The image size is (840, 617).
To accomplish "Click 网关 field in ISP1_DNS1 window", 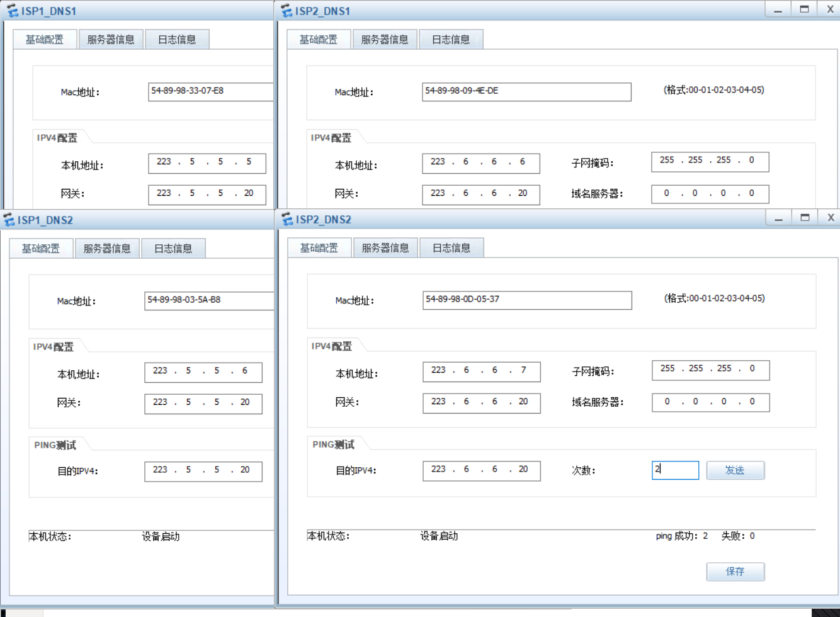I will [x=207, y=195].
